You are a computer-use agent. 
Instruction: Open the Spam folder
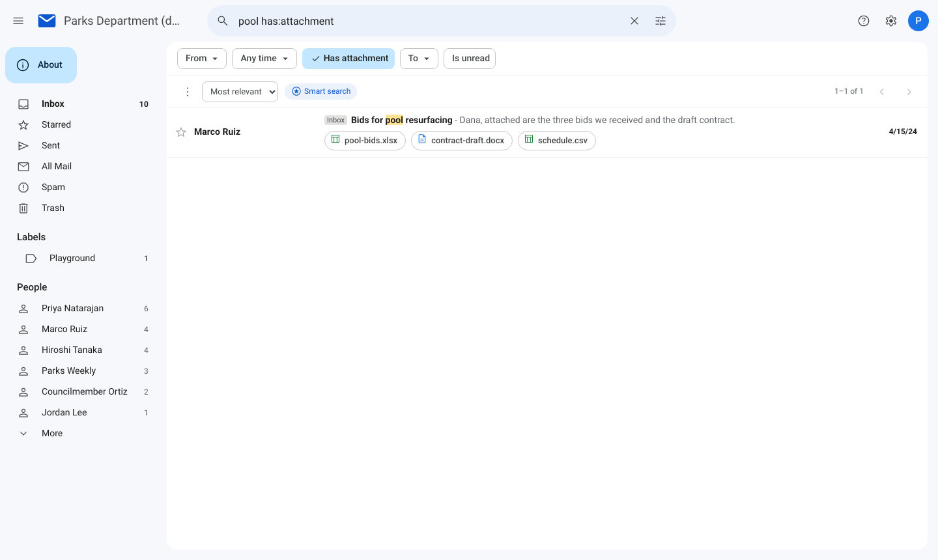tap(83, 188)
